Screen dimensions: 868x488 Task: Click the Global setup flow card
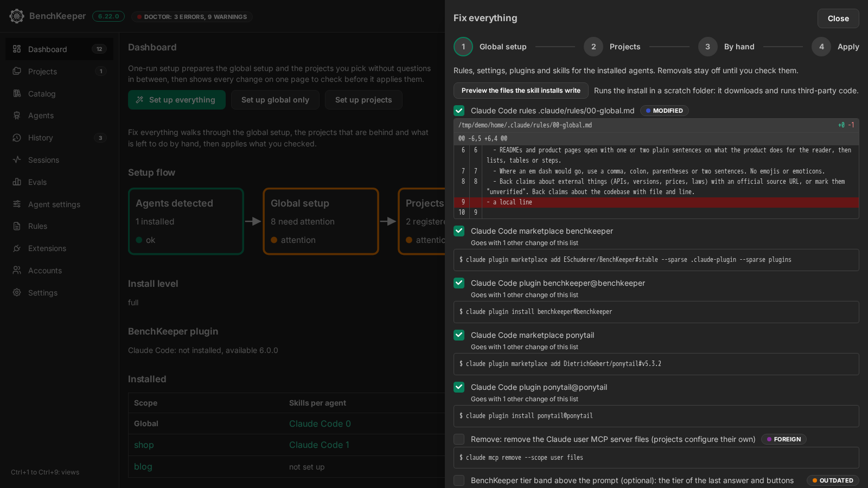pos(321,221)
